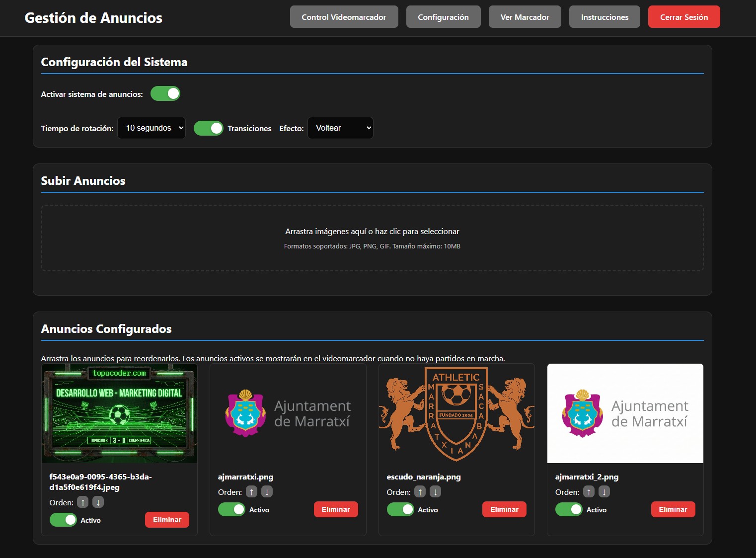
Task: Click up arrow for the topocoder jpeg ad
Action: pos(83,502)
